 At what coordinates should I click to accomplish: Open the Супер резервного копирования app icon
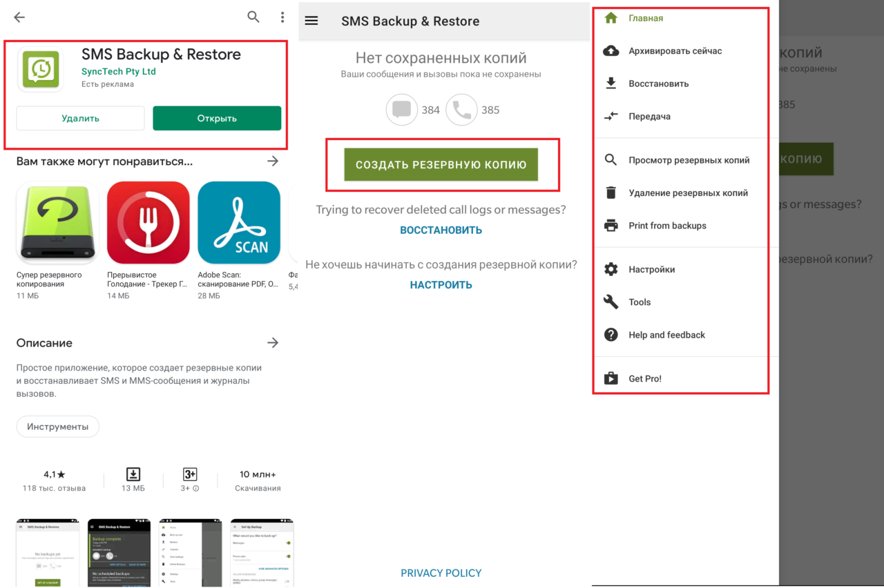[57, 223]
